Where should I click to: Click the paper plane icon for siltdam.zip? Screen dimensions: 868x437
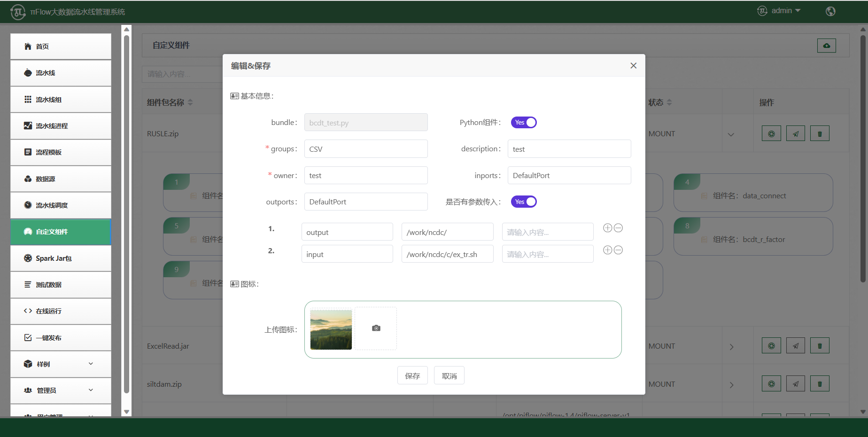pos(796,384)
